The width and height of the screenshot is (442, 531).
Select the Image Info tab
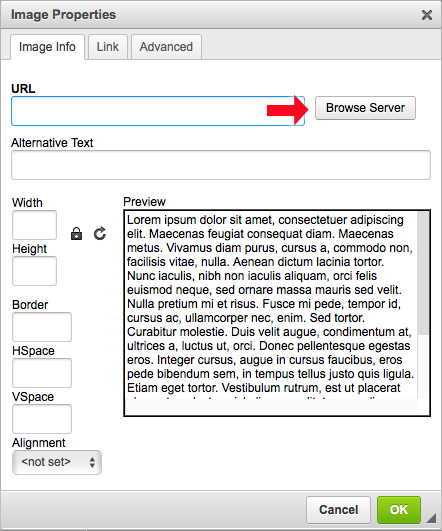pos(47,47)
